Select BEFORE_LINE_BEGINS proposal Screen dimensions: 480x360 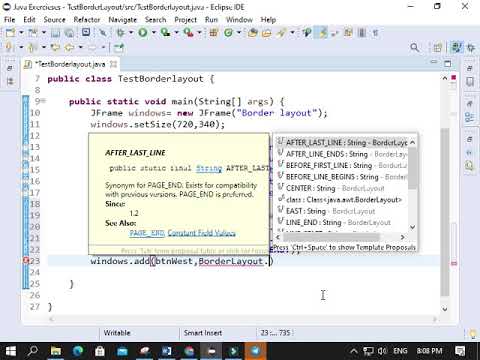point(343,177)
